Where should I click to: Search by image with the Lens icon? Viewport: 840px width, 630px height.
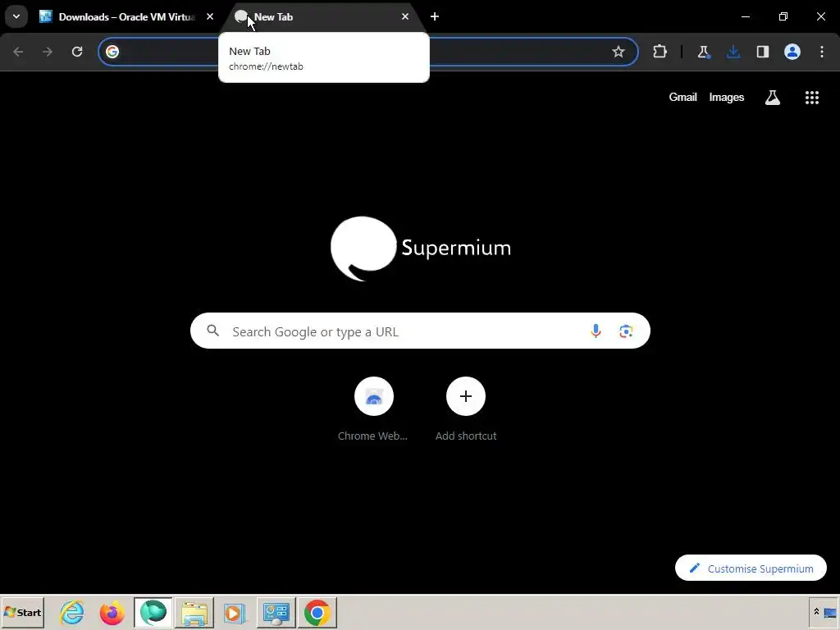(x=626, y=331)
